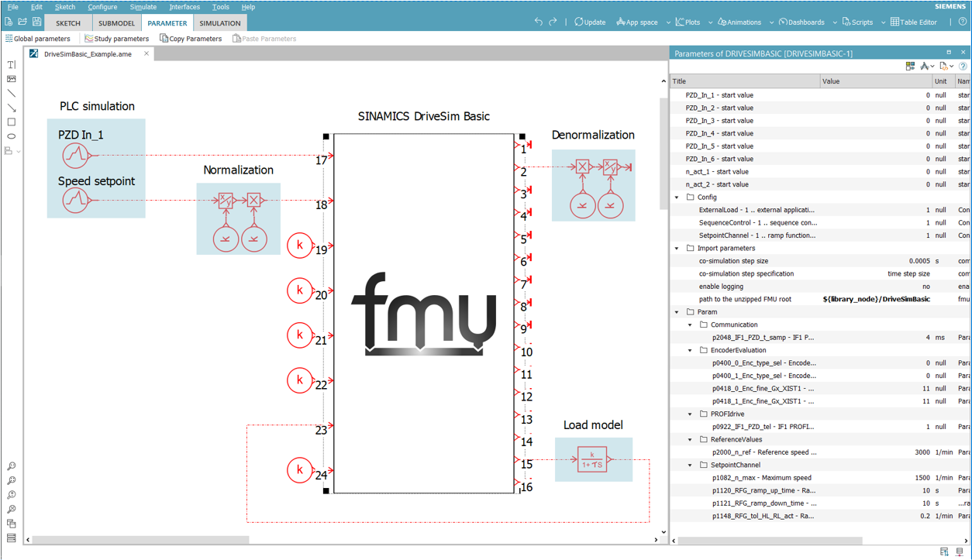Collapse the EncoderEvaluation folder
This screenshot has height=560, width=972.
coord(691,350)
